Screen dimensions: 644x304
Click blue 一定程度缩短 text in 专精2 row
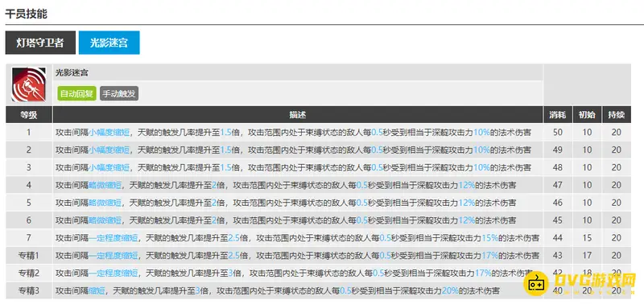tap(114, 273)
